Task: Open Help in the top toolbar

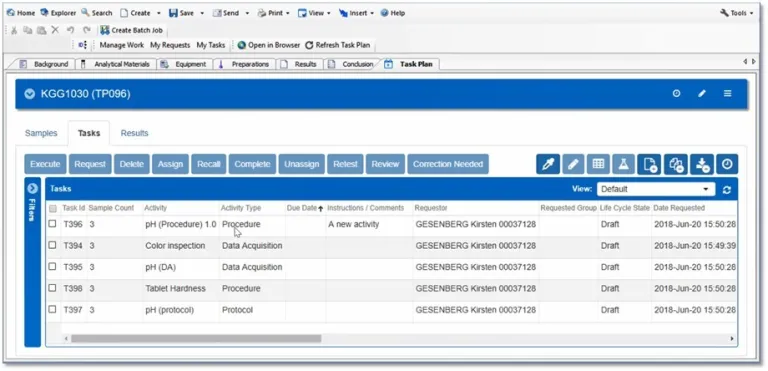Action: click(x=392, y=13)
